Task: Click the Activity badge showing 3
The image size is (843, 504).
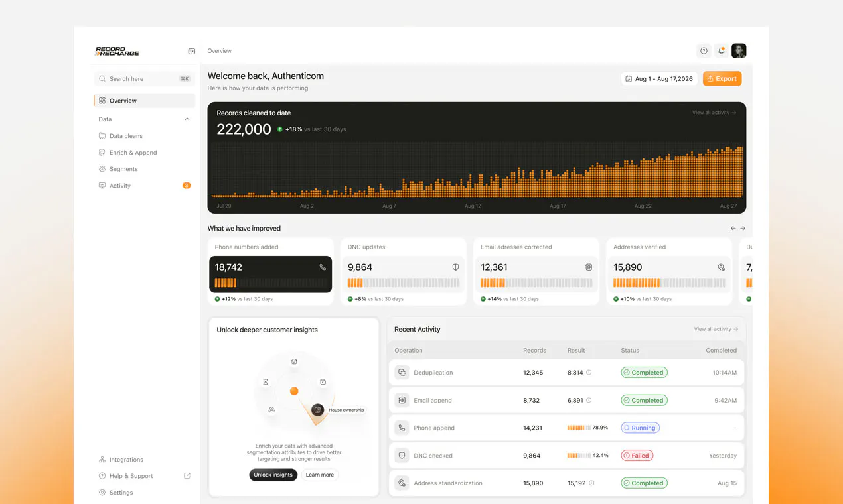Action: coord(187,186)
